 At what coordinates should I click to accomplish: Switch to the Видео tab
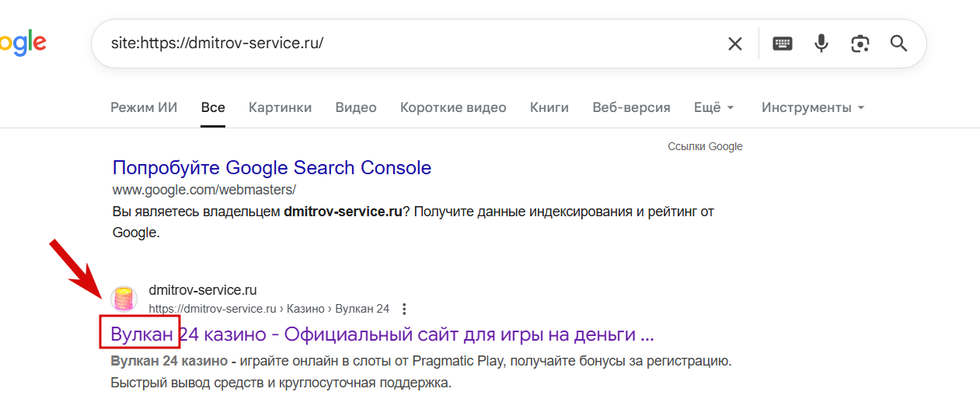(x=356, y=107)
